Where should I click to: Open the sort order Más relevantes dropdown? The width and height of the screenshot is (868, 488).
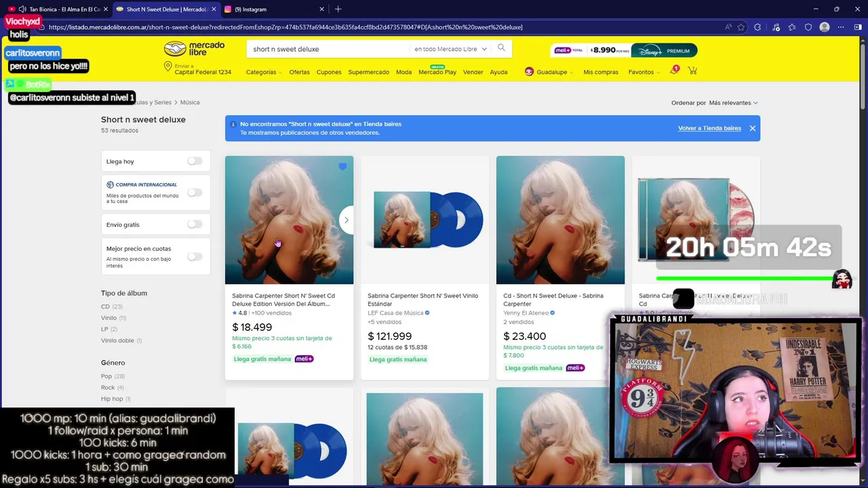733,103
